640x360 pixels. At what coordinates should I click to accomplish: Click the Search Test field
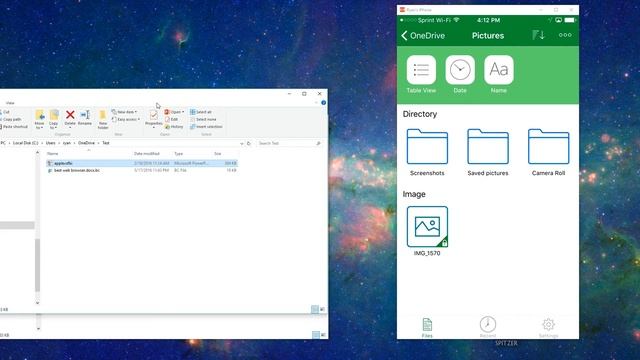point(289,143)
